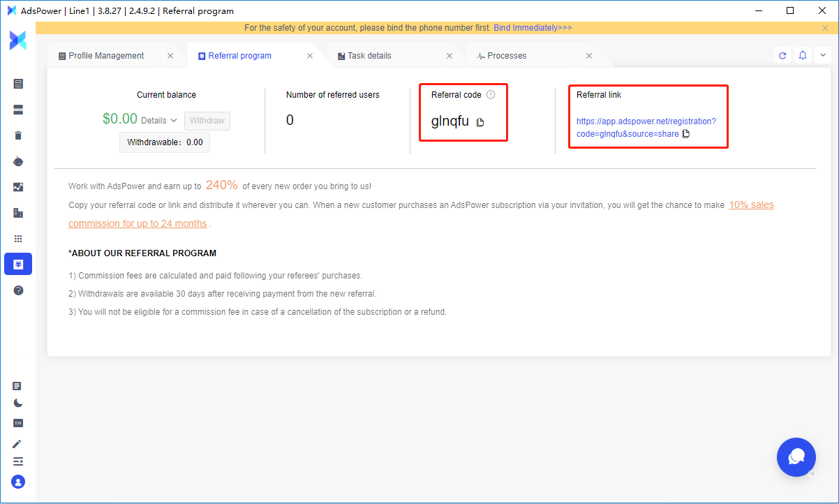Click the AdsPower logo in sidebar
Screen dimensions: 839x504
(x=18, y=40)
